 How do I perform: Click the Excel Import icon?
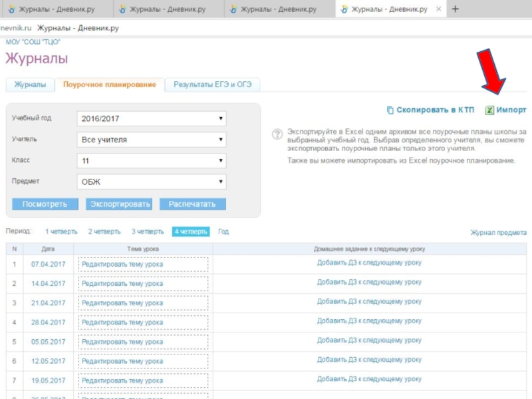click(x=489, y=110)
